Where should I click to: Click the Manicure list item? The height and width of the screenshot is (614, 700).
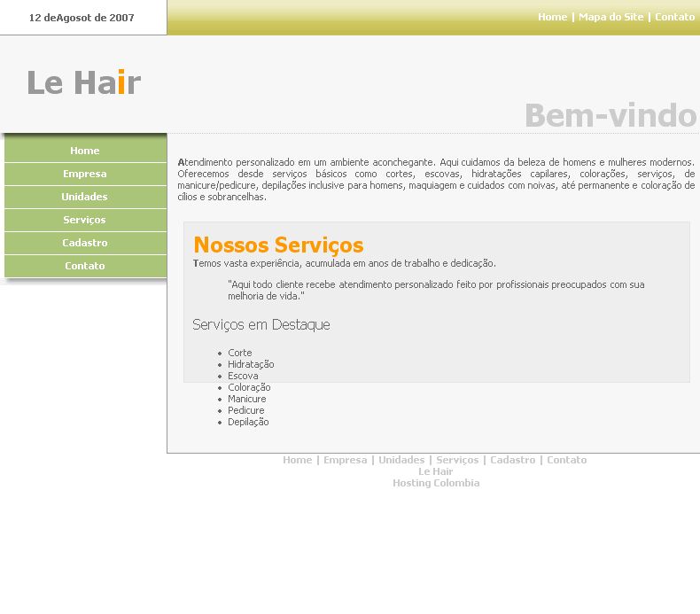pos(247,399)
